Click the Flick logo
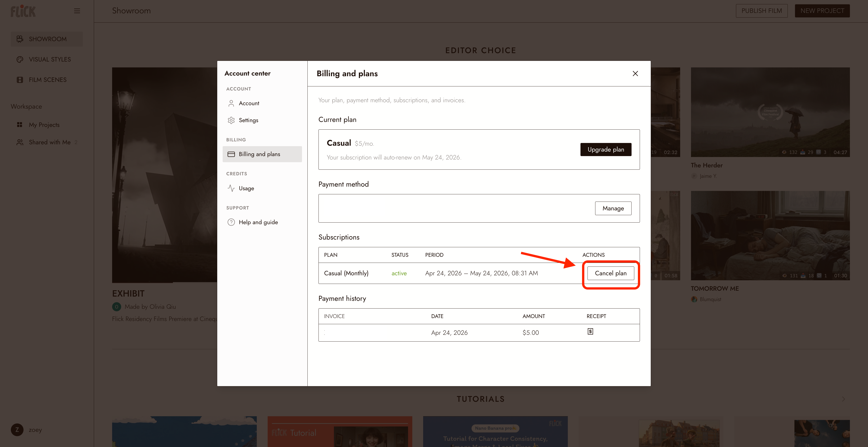868x447 pixels. [23, 11]
